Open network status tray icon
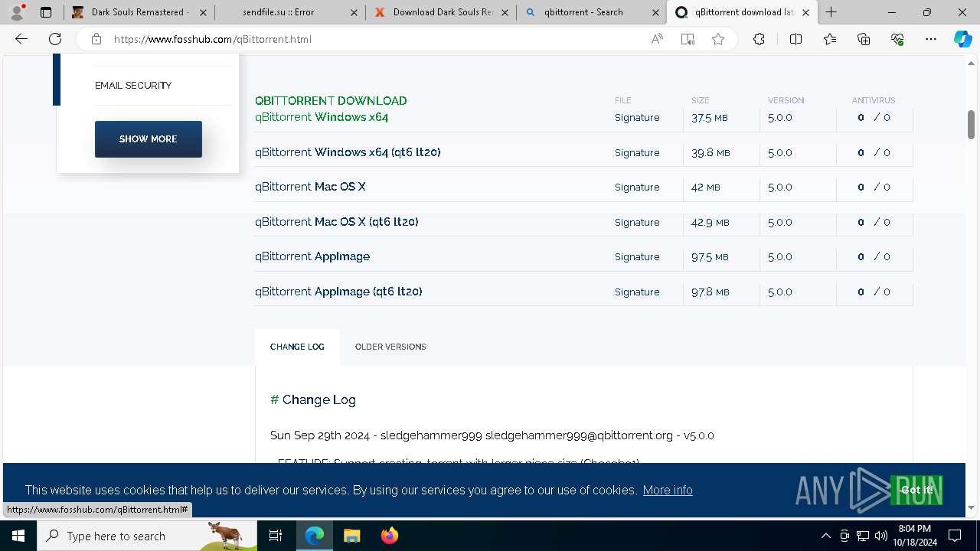The image size is (980, 551). point(863,536)
